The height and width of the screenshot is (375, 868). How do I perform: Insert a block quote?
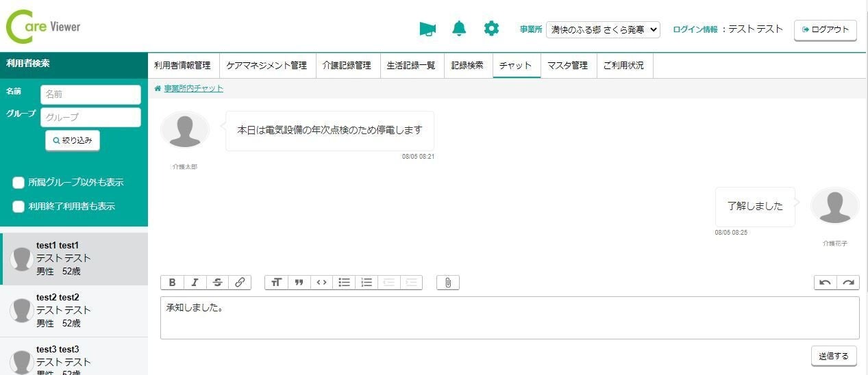(299, 283)
